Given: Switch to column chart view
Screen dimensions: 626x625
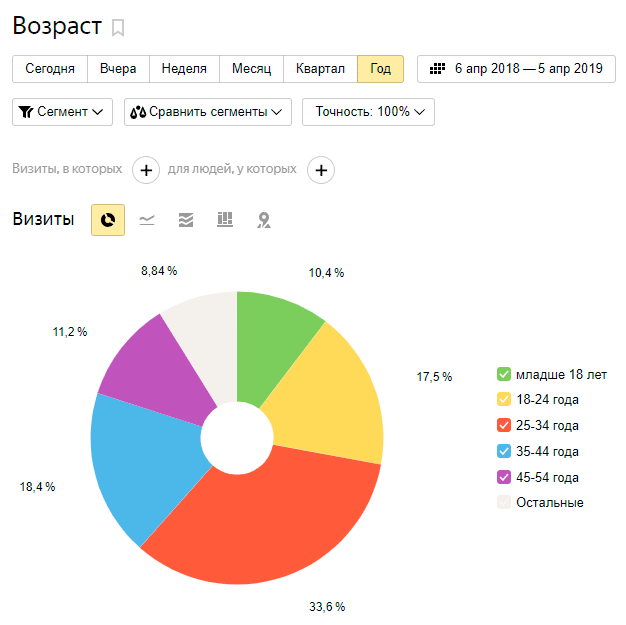Looking at the screenshot, I should pos(225,220).
